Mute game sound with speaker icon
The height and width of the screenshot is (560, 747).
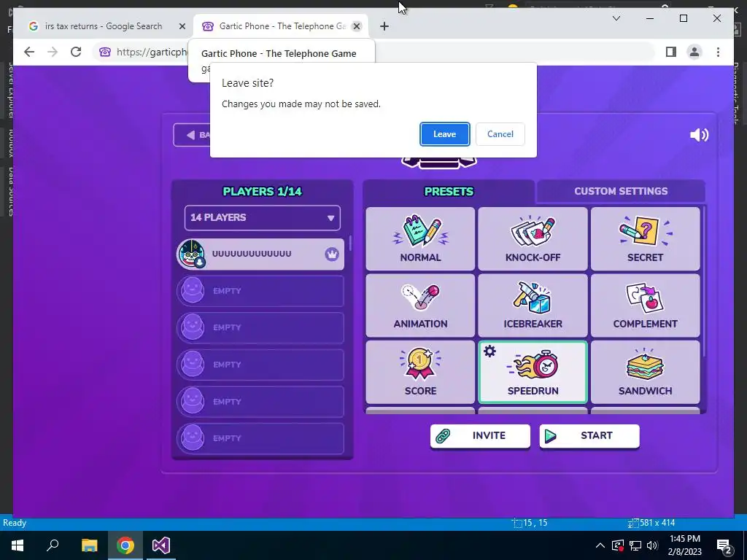coord(699,135)
